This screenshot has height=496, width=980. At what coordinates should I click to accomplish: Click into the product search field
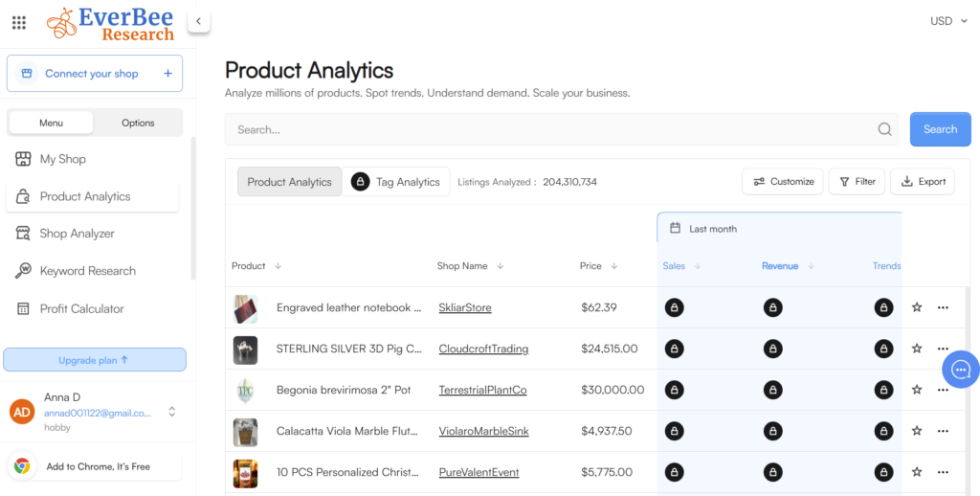550,129
